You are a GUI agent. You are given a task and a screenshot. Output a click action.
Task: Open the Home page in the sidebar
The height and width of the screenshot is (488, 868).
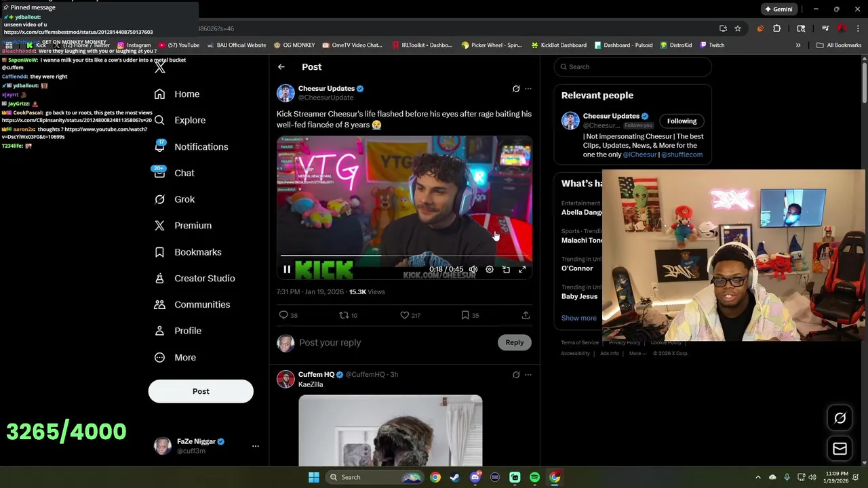(177, 94)
